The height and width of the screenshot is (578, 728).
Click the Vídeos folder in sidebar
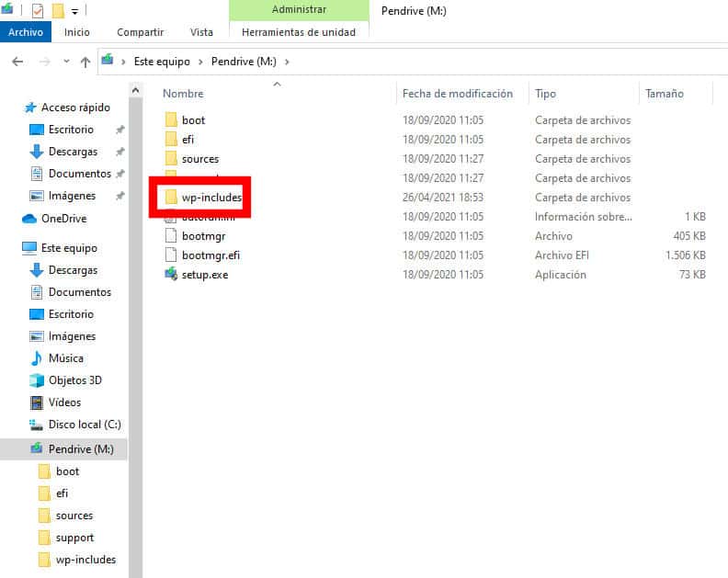point(64,402)
